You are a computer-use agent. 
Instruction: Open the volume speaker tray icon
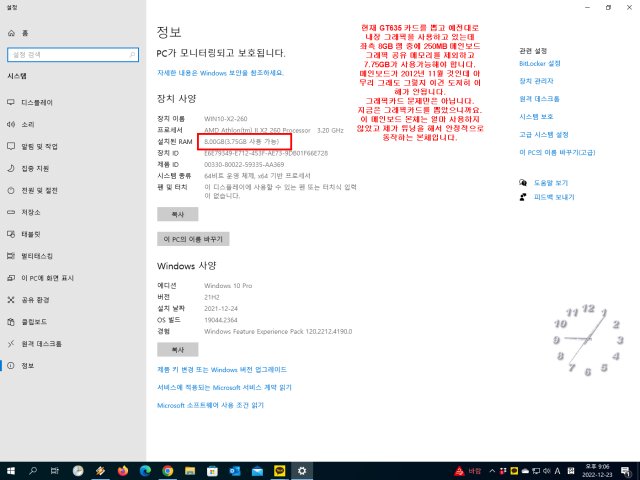click(x=547, y=471)
